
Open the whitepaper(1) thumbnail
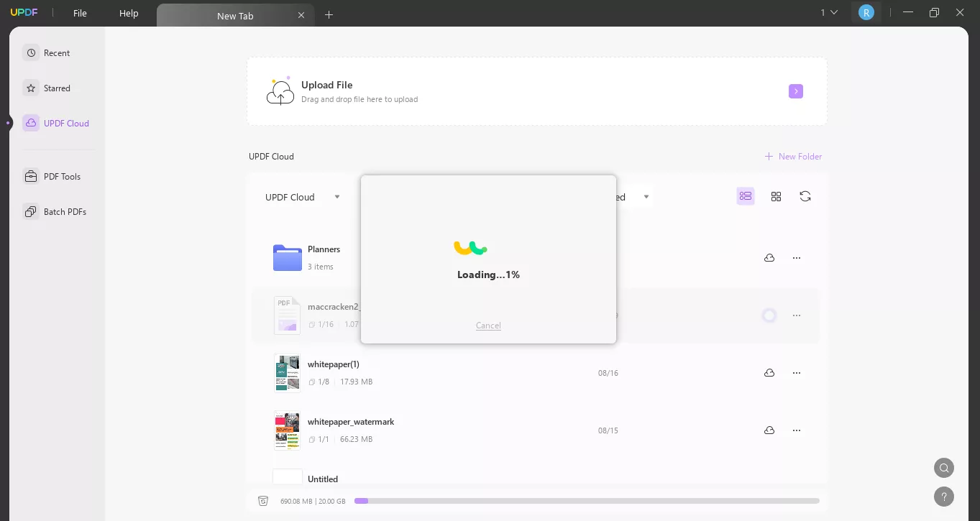click(x=288, y=373)
